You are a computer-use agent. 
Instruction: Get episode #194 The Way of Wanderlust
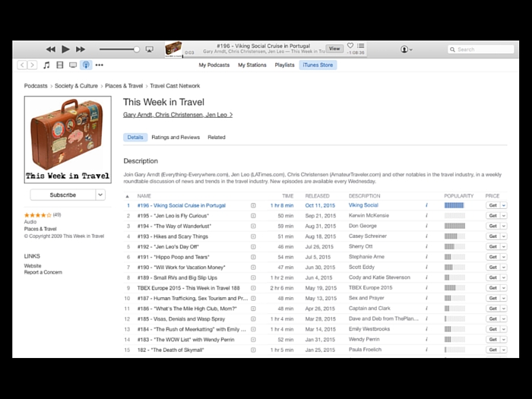(493, 226)
